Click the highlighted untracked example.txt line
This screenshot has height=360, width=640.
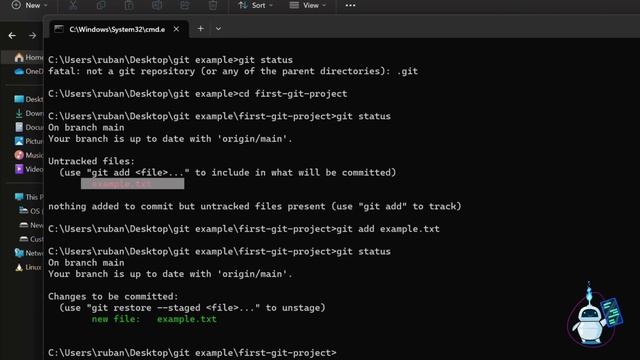(132, 184)
